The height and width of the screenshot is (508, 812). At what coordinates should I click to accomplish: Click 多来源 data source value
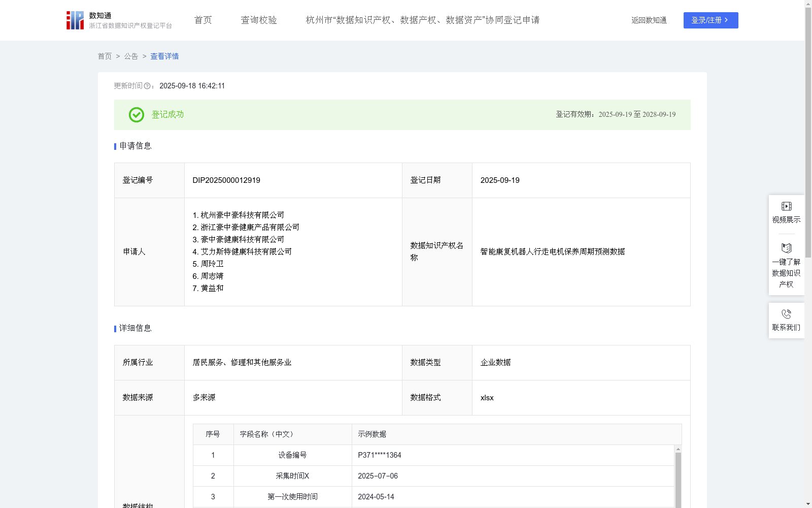coord(204,398)
